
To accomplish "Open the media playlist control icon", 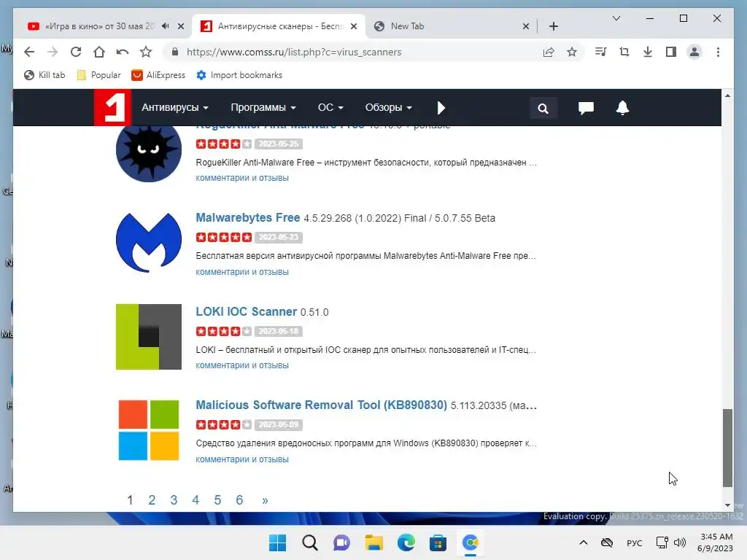I will 601,52.
